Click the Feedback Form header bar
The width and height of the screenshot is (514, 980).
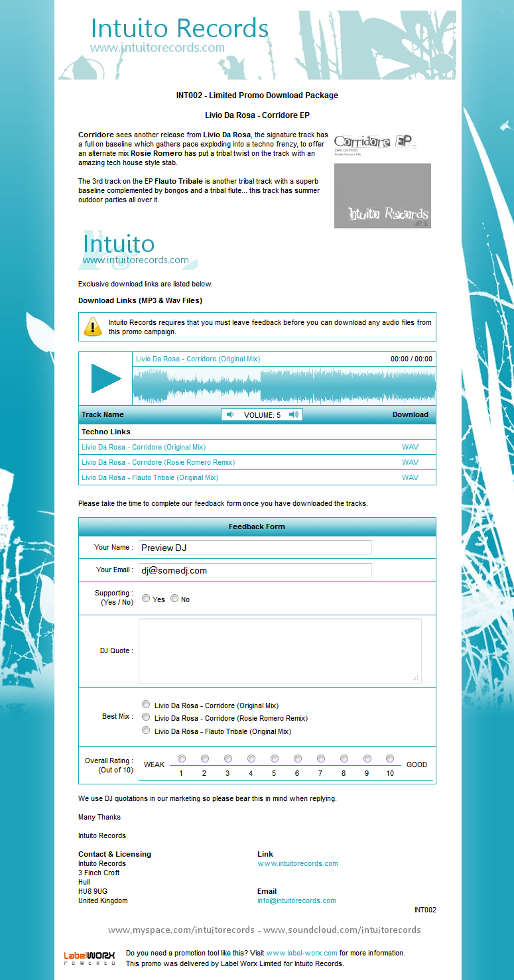[x=257, y=526]
